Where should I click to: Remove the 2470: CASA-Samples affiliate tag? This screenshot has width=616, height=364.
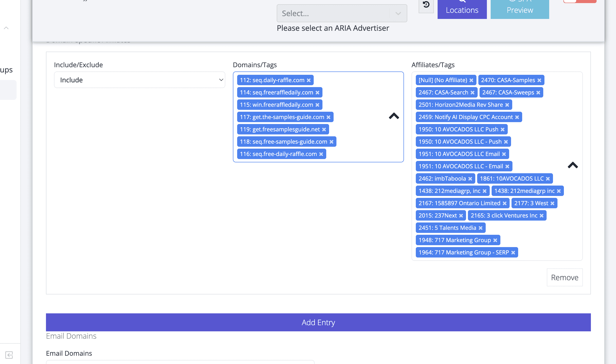(x=539, y=80)
